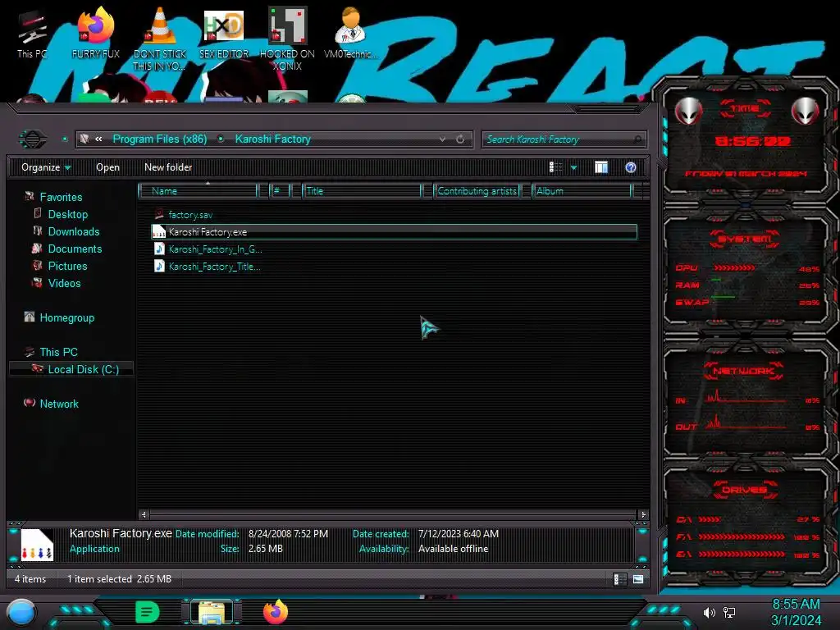Sort by the Album column
This screenshot has height=630, width=840.
[x=582, y=191]
